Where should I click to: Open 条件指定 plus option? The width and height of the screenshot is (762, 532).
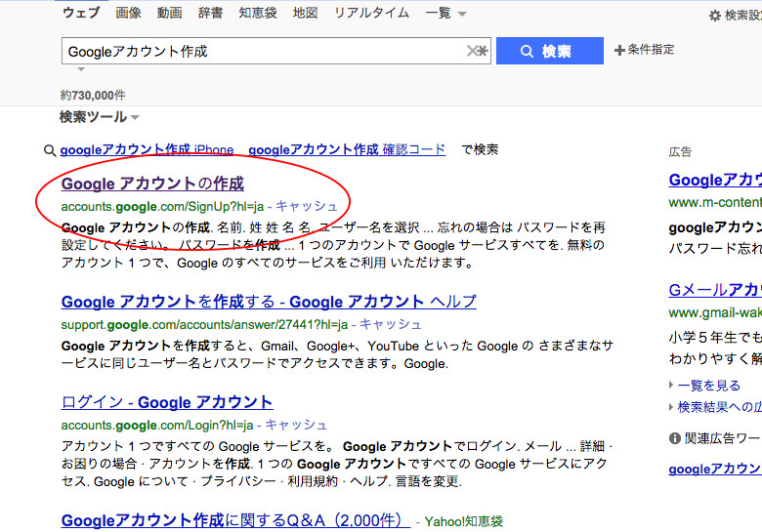pyautogui.click(x=644, y=50)
